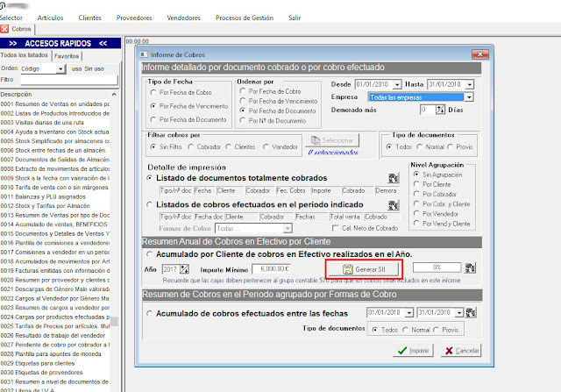This screenshot has height=392, width=561.
Task: Click the printer icon next to the 0% progress bar
Action: [472, 268]
